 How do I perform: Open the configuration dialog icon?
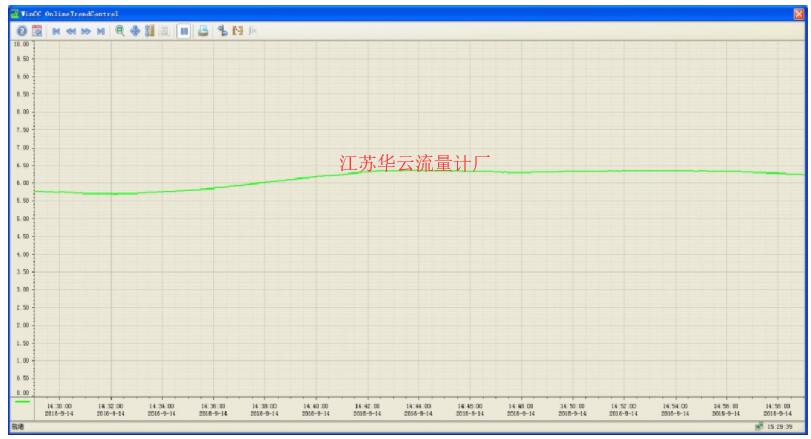coord(37,31)
